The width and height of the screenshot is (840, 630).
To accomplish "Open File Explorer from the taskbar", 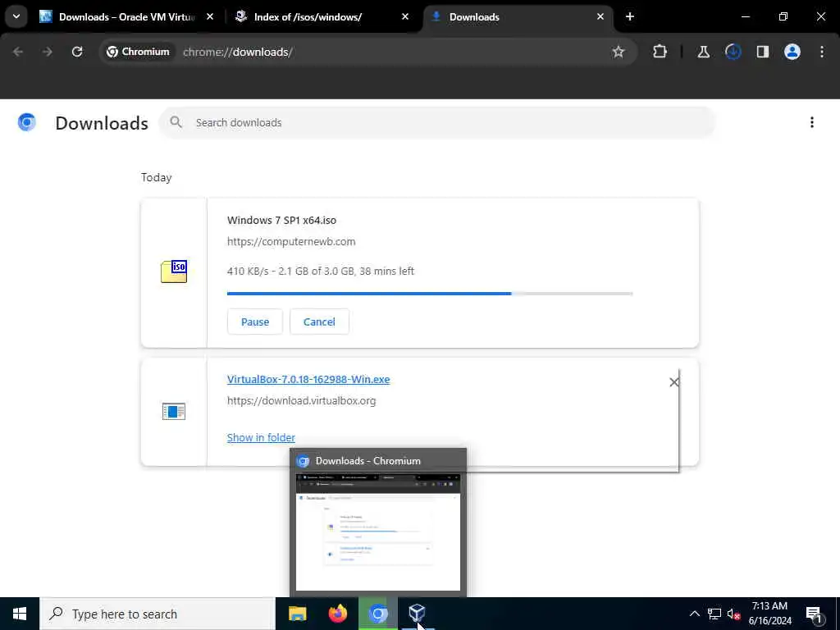I will click(x=297, y=614).
